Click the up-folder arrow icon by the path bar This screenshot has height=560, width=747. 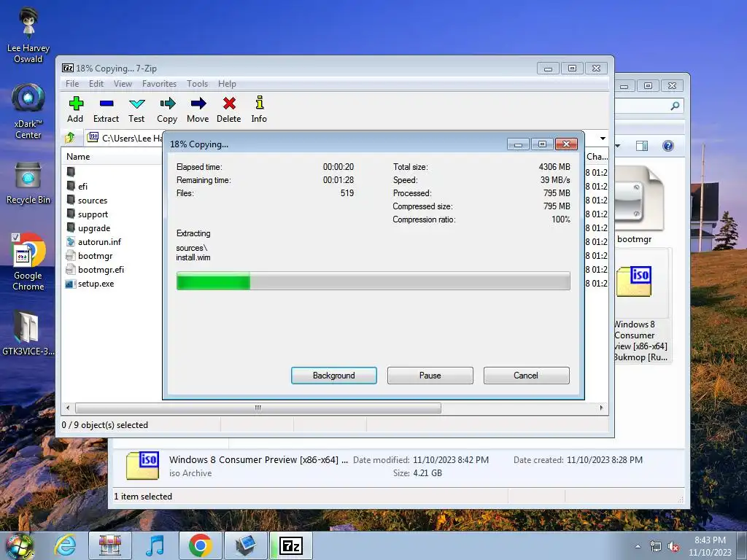click(70, 138)
